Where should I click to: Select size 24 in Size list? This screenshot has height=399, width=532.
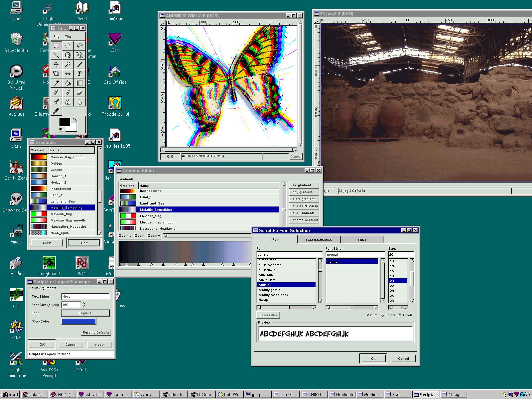398,291
